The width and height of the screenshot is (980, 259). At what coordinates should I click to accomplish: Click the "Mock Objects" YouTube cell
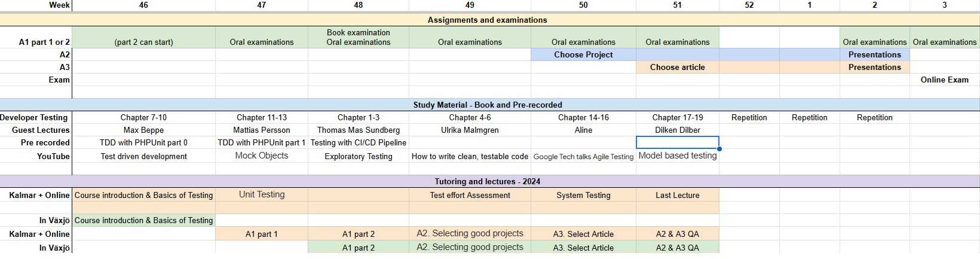[261, 156]
